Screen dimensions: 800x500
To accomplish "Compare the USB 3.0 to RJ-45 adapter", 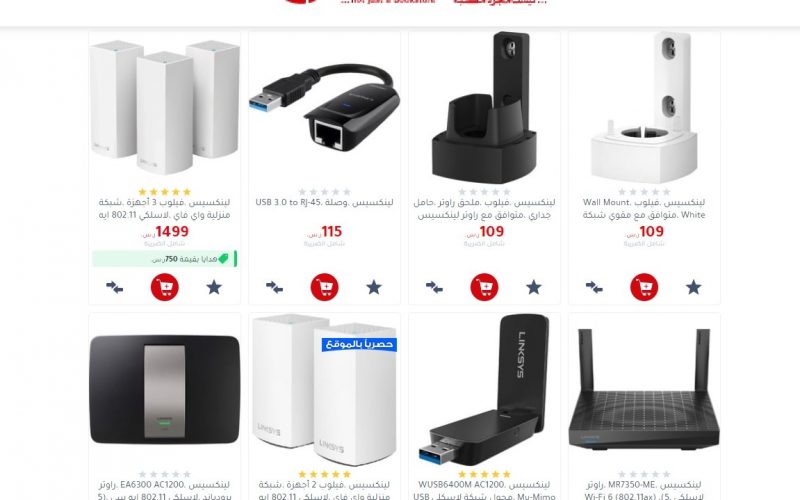I will pyautogui.click(x=274, y=287).
